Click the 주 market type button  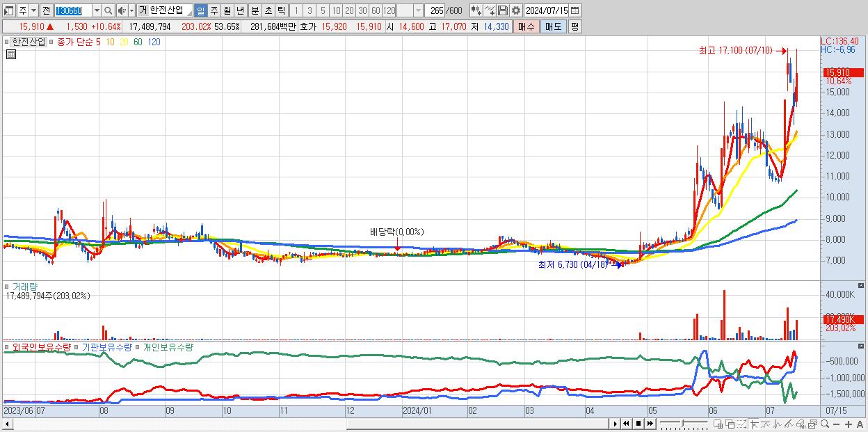22,10
